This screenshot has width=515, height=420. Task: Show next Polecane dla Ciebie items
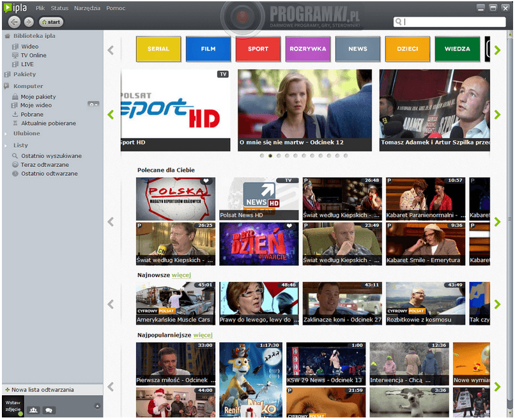point(498,222)
